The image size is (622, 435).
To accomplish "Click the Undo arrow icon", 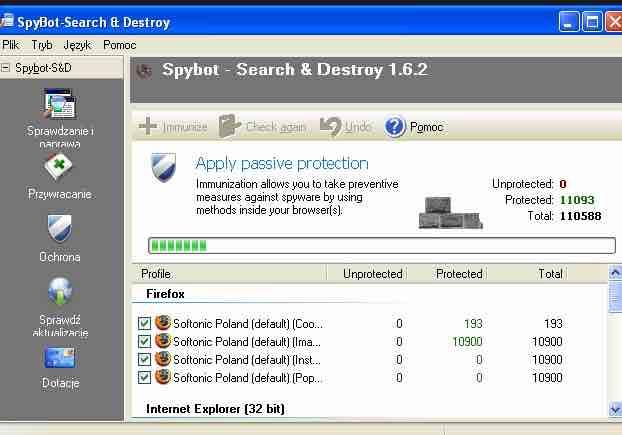I will (330, 126).
